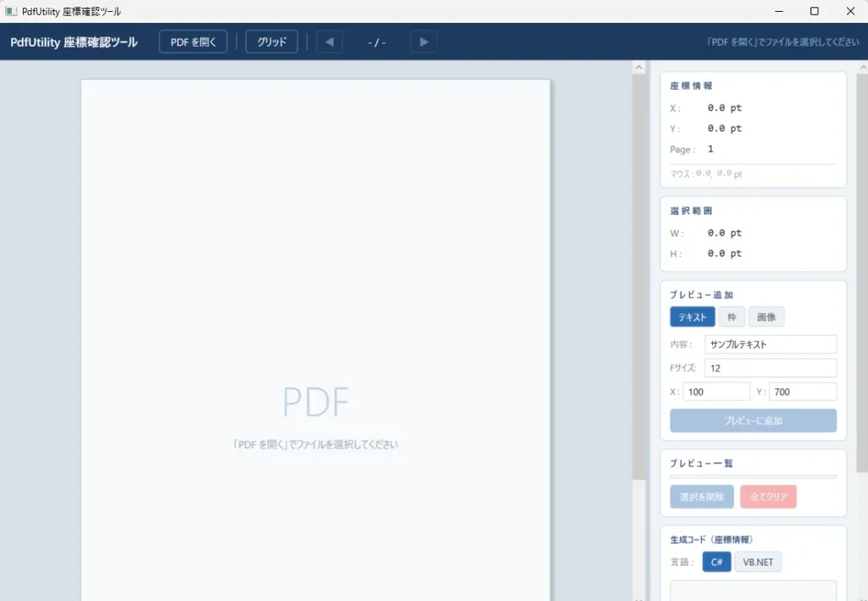Screen dimensions: 868x601
Task: Click the X value '0.0 pt' in 座標情報
Action: coord(725,108)
